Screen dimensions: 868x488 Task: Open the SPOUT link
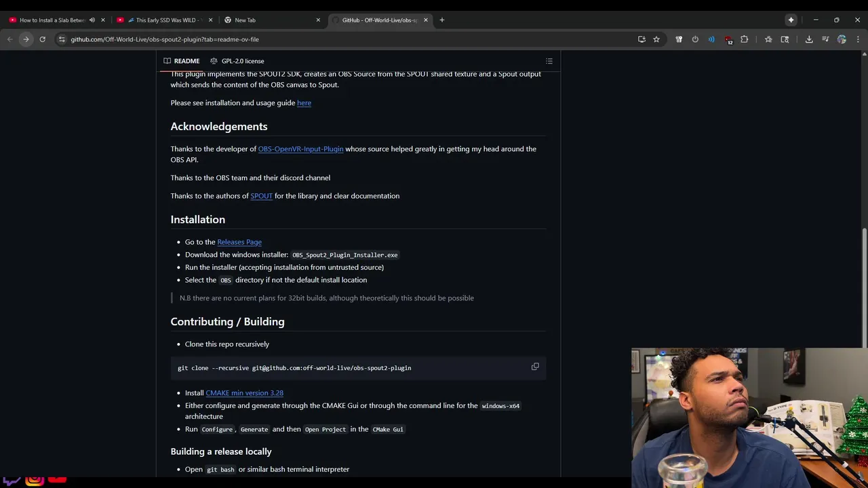coord(261,196)
